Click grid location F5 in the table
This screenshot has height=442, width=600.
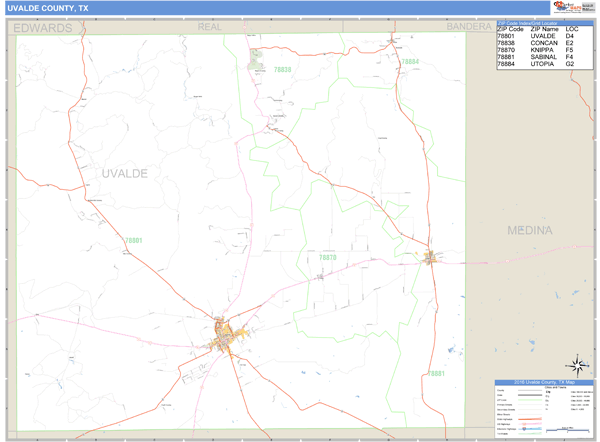pyautogui.click(x=569, y=50)
